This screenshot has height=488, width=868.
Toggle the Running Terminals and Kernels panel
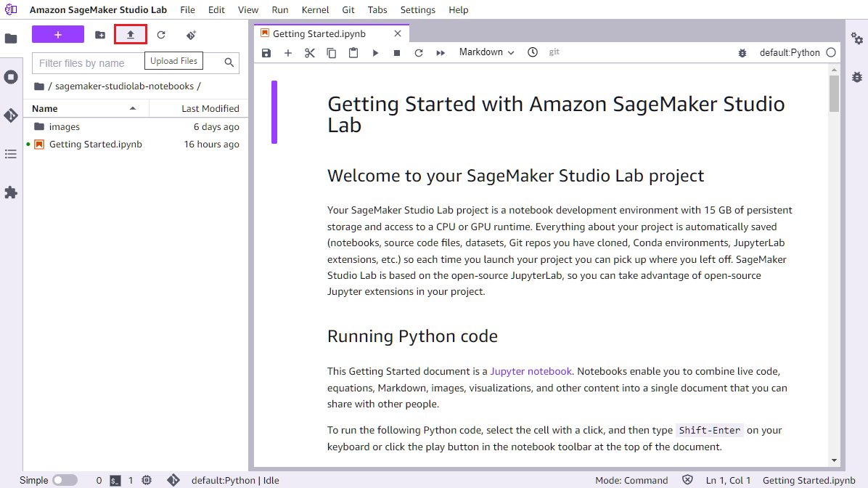[x=11, y=77]
